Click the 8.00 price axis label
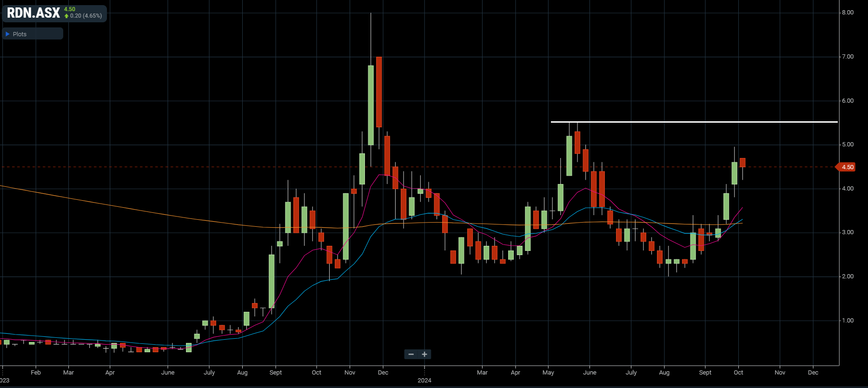Screen dimensions: 868x388 point(848,13)
